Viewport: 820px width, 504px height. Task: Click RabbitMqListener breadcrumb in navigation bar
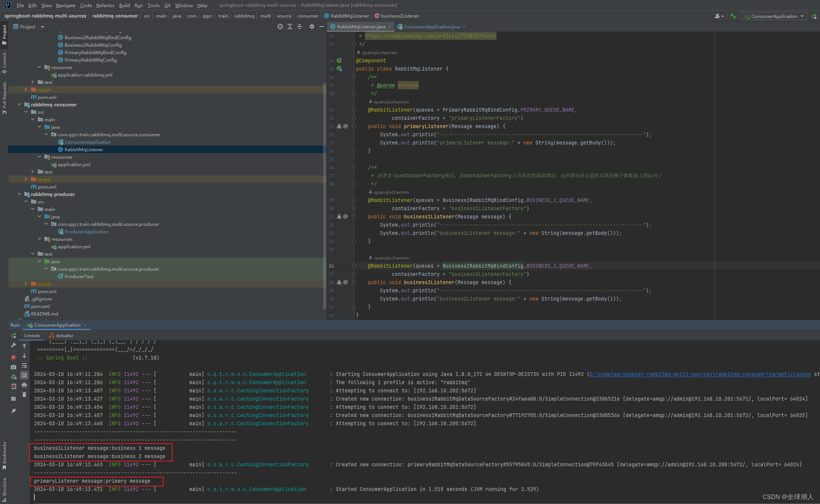coord(350,16)
